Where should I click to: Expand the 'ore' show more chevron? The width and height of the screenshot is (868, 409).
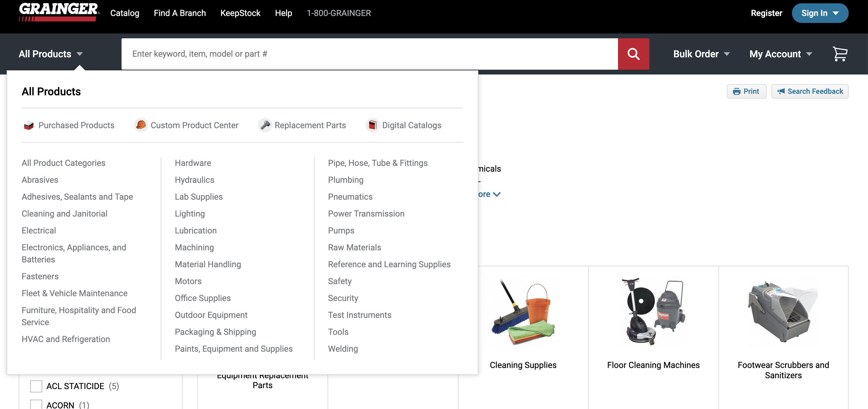496,194
